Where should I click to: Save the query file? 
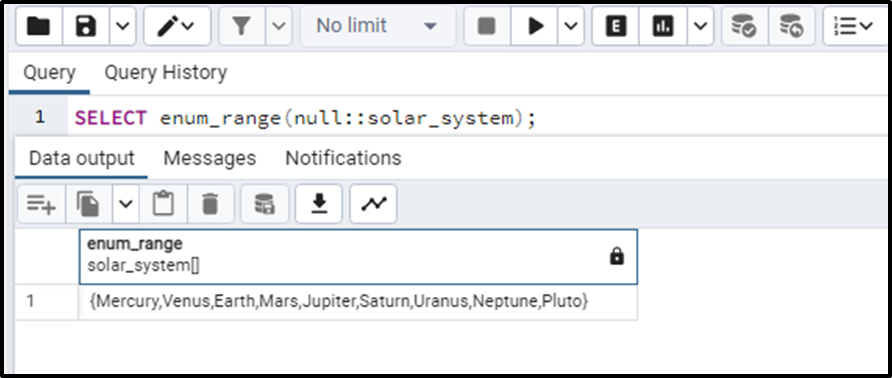tap(85, 26)
